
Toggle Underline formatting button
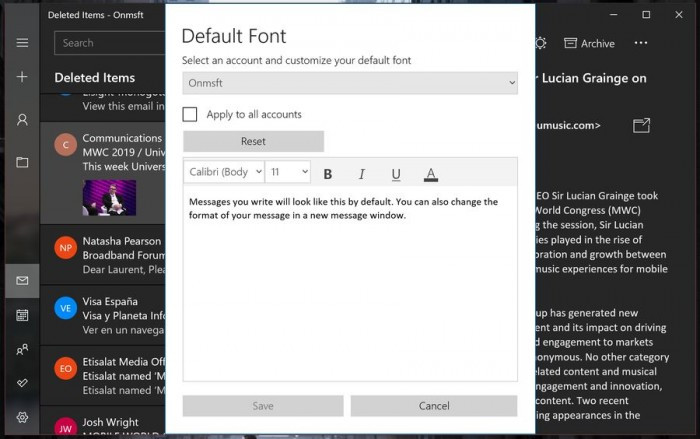pyautogui.click(x=396, y=174)
